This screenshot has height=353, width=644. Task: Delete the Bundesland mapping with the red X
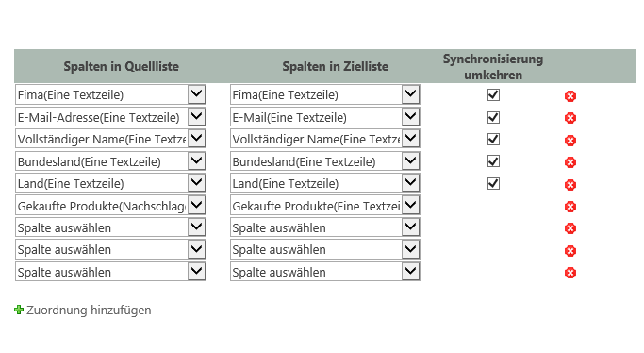point(570,162)
